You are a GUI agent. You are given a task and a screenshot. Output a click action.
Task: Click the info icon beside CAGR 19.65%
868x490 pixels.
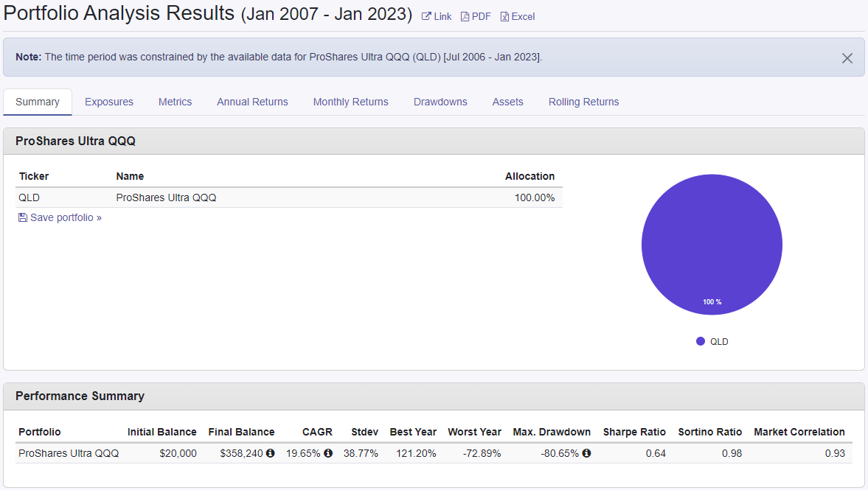coord(328,453)
